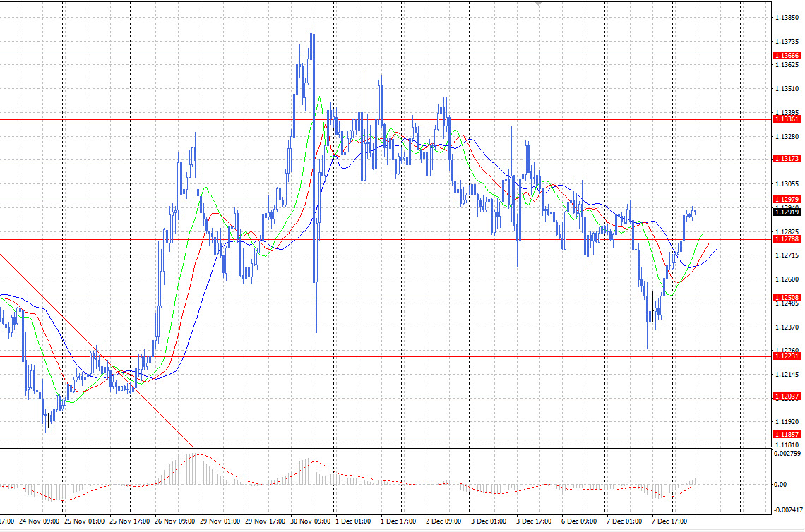Click the 3 Dec 17:00 time label
The image size is (805, 532).
[x=534, y=521]
